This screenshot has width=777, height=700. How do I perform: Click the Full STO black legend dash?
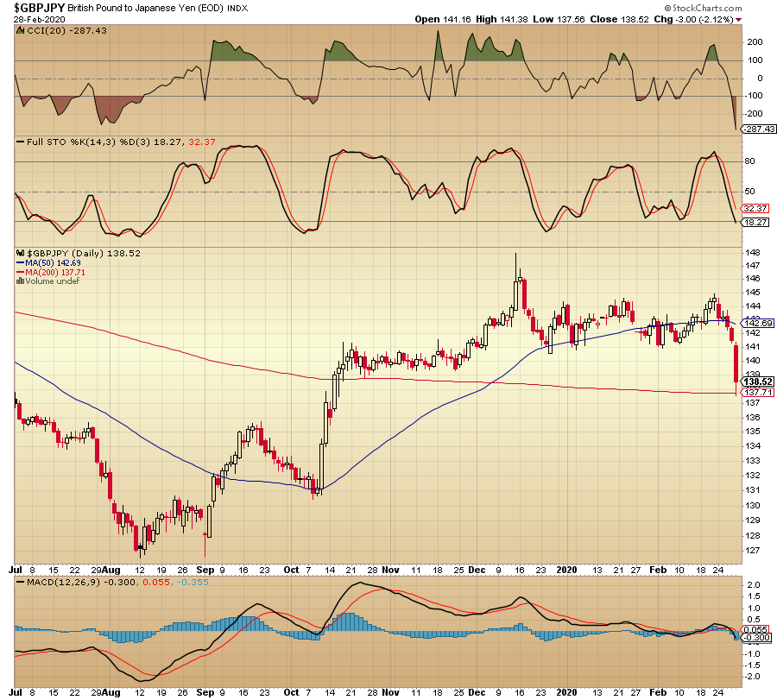[21, 142]
